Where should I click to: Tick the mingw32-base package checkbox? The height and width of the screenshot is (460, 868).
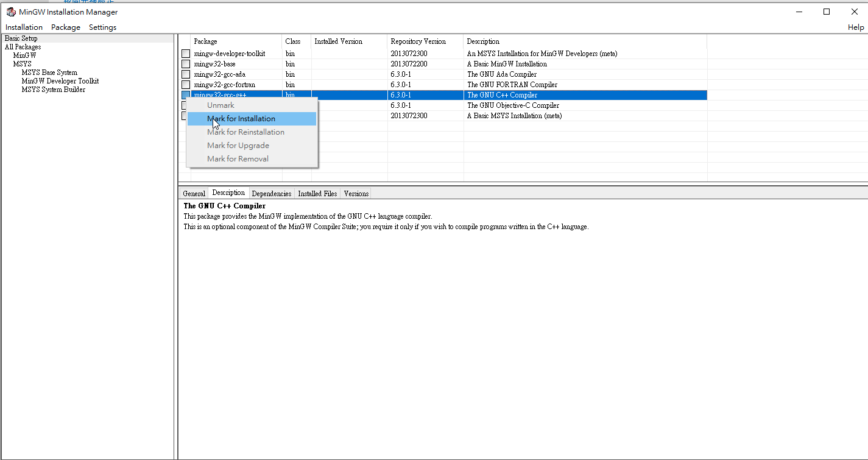(x=186, y=64)
